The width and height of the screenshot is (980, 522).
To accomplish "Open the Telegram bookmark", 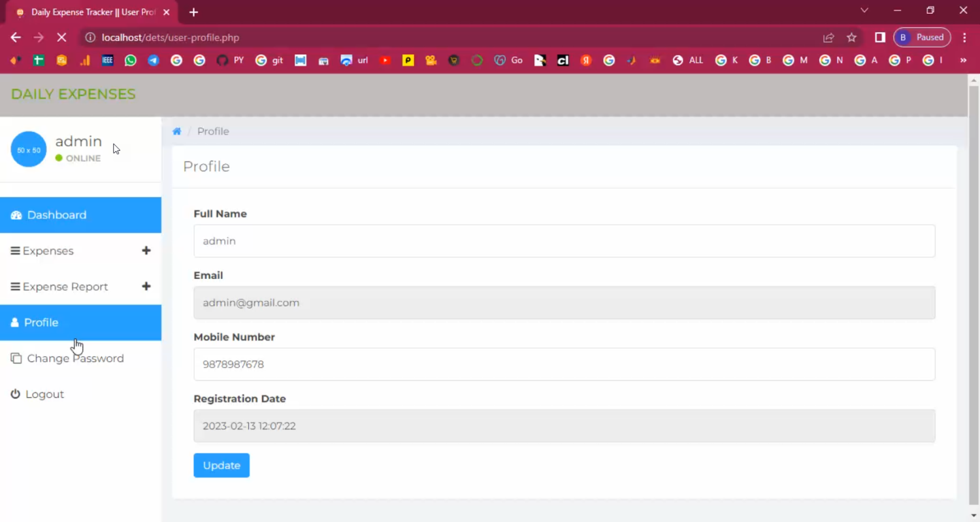I will click(x=154, y=60).
